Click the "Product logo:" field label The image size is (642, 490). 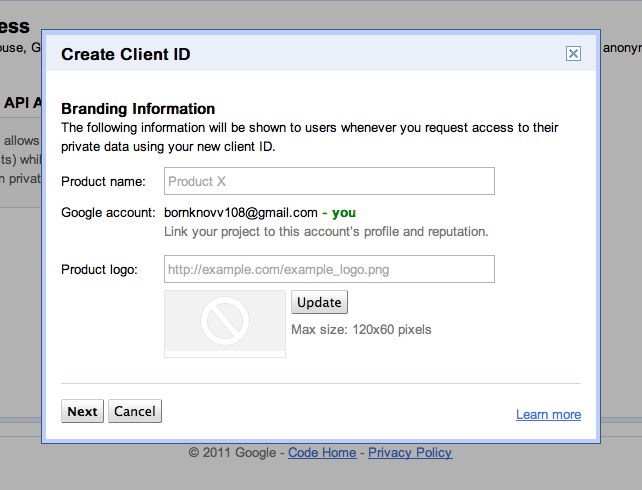(99, 270)
